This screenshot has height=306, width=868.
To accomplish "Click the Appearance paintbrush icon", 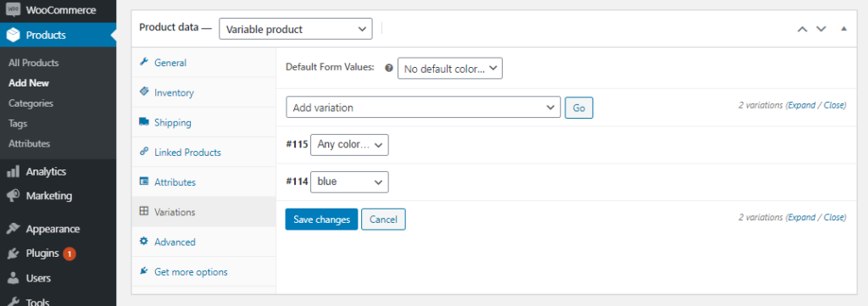I will pos(14,229).
